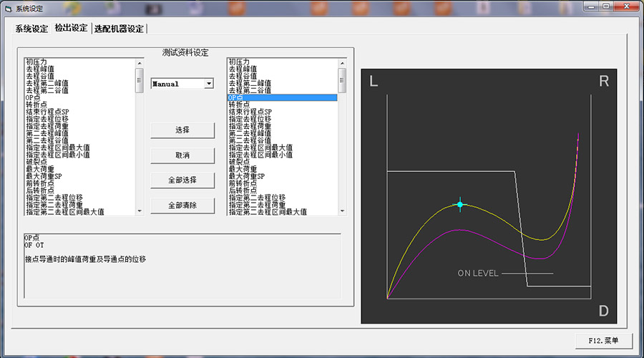Viewport: 644px width, 358px height.
Task: Select 去程峰值 in the left list
Action: (x=40, y=69)
